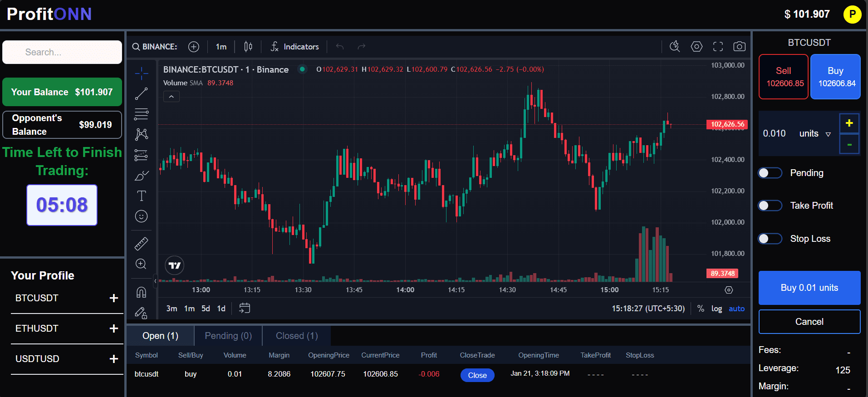Select the brush drawing tool

pos(141,176)
